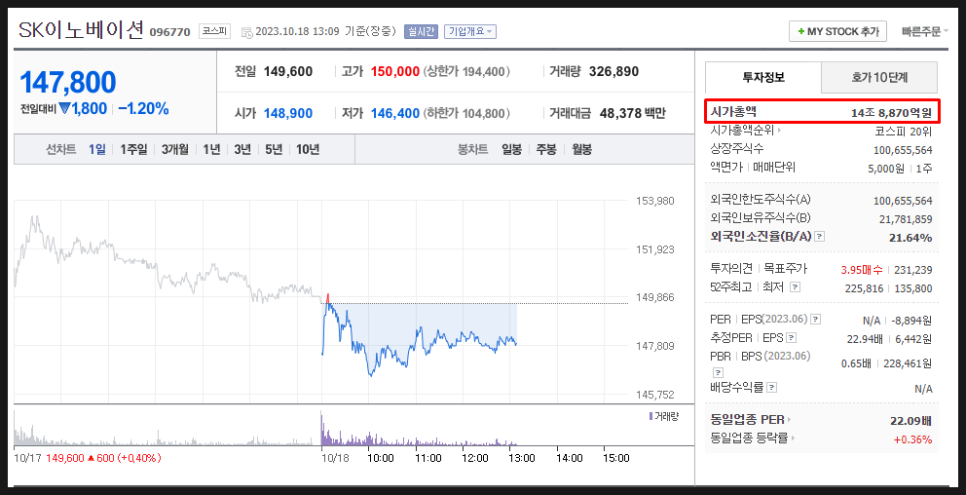Screen dimensions: 966x495
Task: Click the 시가총액순위 link
Action: [742, 131]
